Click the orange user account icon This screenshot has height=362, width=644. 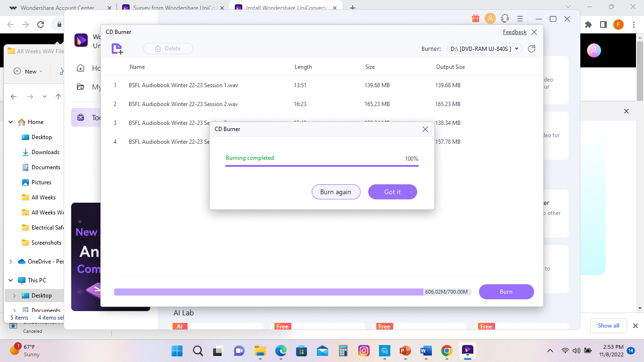pos(490,19)
